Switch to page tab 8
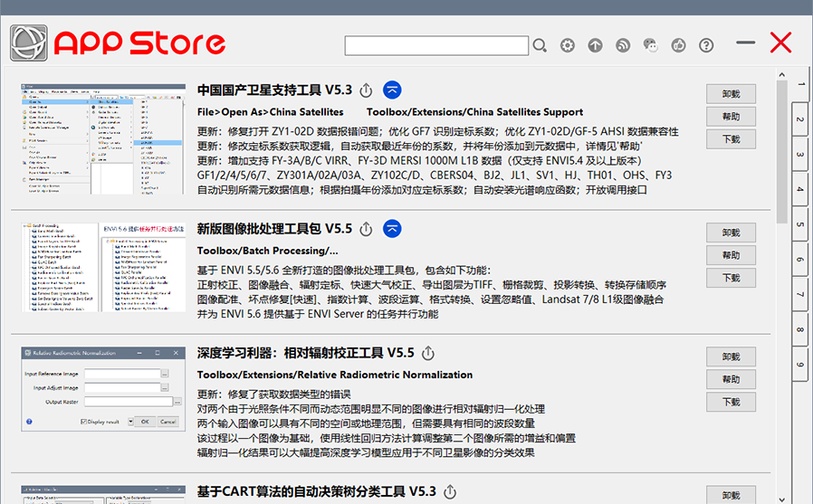This screenshot has width=813, height=504. (x=800, y=329)
